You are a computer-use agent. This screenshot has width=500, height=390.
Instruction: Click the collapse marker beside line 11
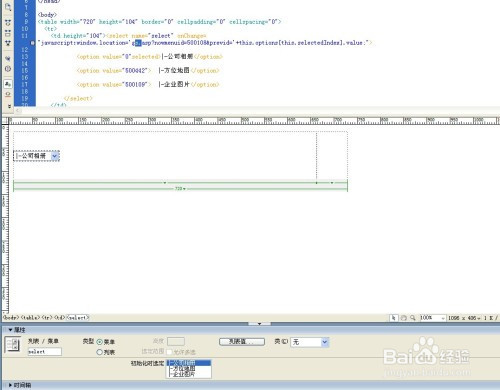point(33,43)
